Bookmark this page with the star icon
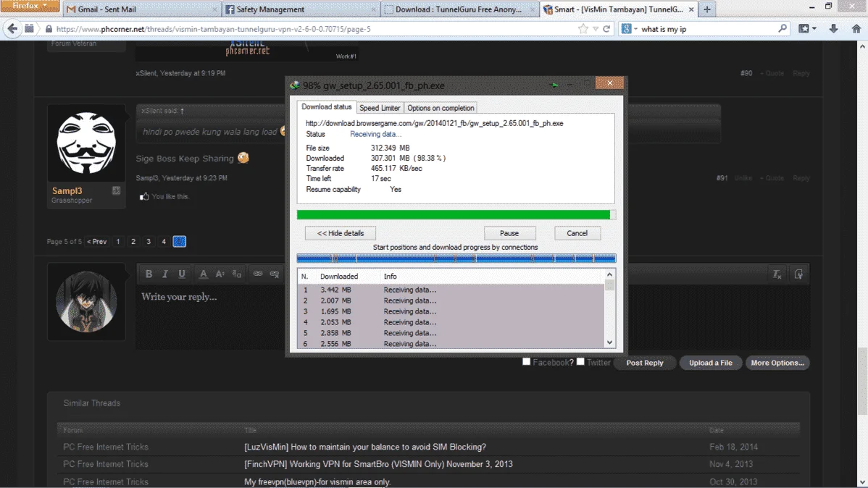 pos(583,29)
